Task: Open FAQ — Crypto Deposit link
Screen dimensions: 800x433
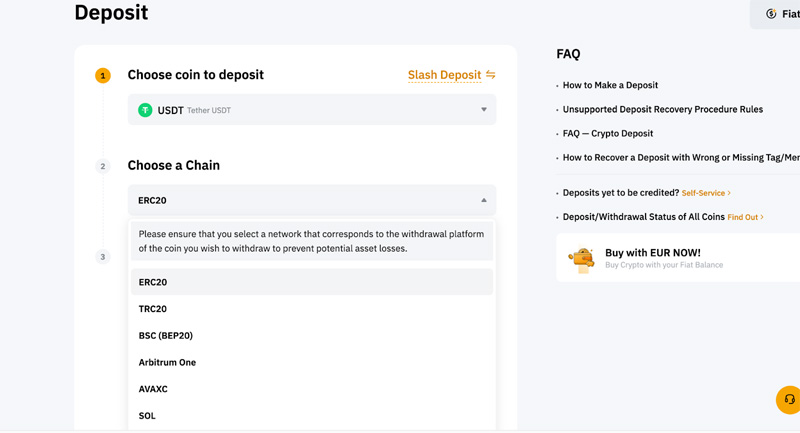Action: 608,134
